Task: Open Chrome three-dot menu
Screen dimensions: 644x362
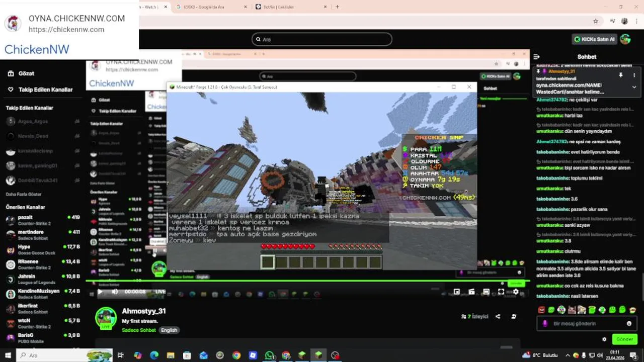Action: point(635,21)
